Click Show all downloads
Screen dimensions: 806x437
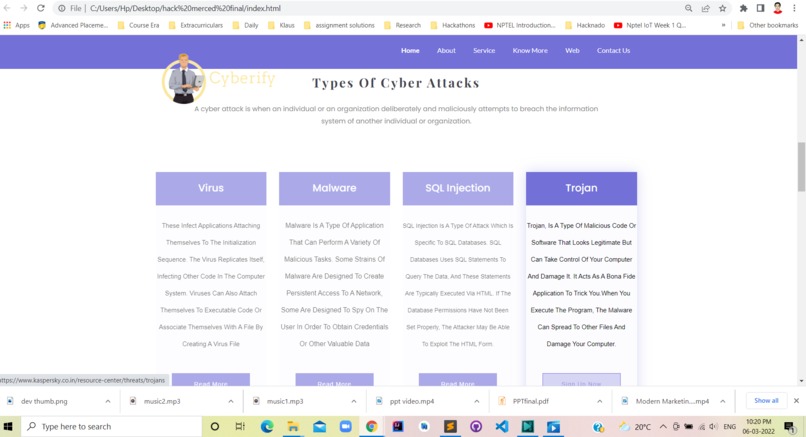pos(766,400)
